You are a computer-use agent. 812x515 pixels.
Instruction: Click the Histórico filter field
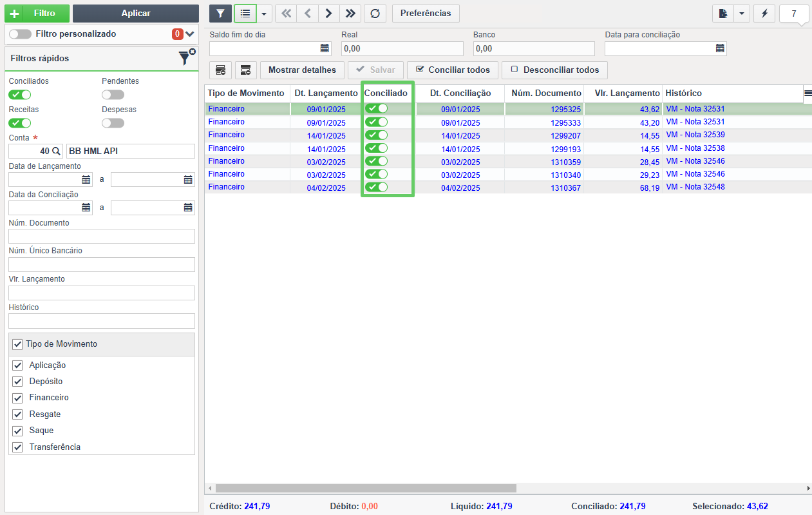102,321
